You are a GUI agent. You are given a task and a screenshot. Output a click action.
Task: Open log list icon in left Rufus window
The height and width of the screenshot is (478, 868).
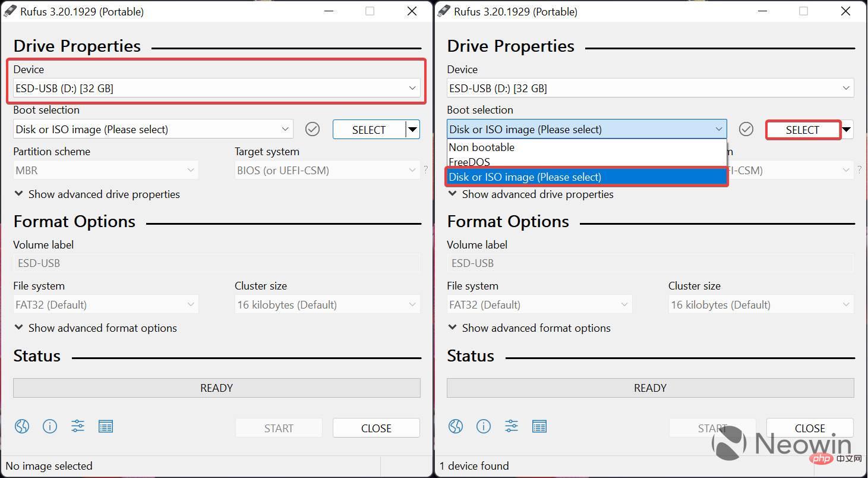(x=106, y=426)
